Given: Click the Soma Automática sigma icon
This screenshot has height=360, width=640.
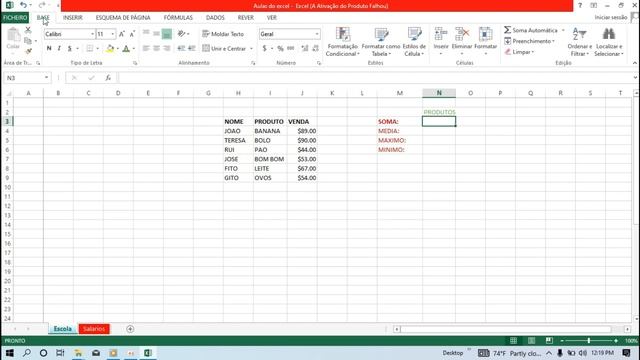Looking at the screenshot, I should pos(507,30).
